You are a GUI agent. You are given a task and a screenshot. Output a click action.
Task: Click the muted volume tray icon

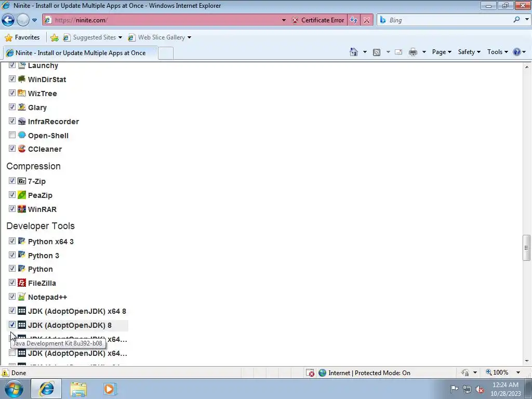coord(480,389)
